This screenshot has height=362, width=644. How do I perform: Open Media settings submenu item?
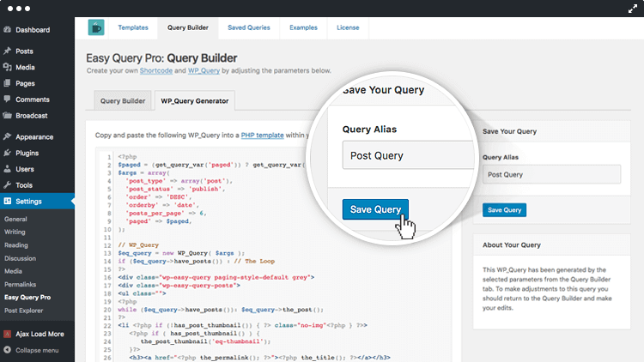pos(13,271)
